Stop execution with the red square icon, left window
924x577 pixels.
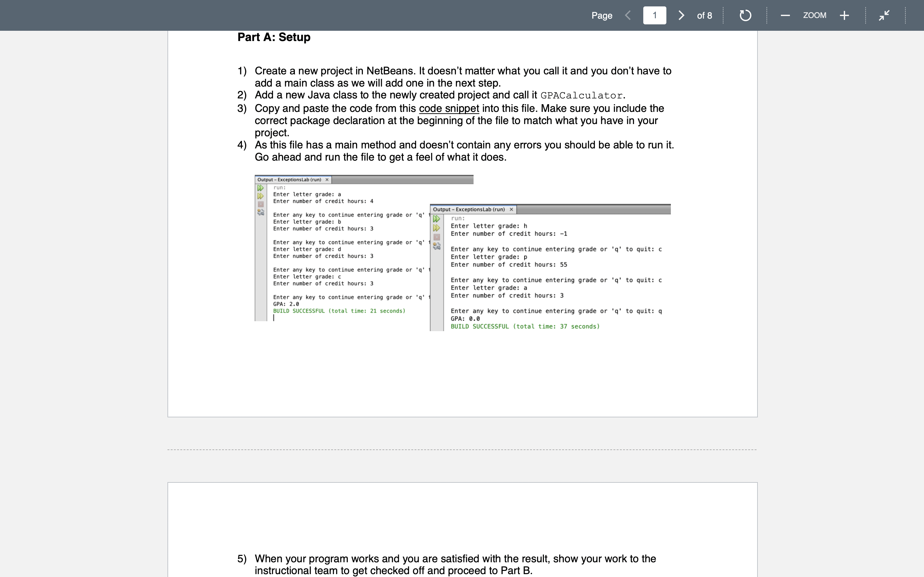(261, 204)
